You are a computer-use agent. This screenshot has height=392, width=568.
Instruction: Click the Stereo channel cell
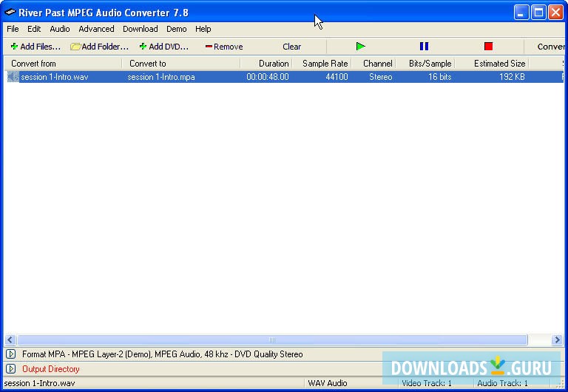coord(381,77)
